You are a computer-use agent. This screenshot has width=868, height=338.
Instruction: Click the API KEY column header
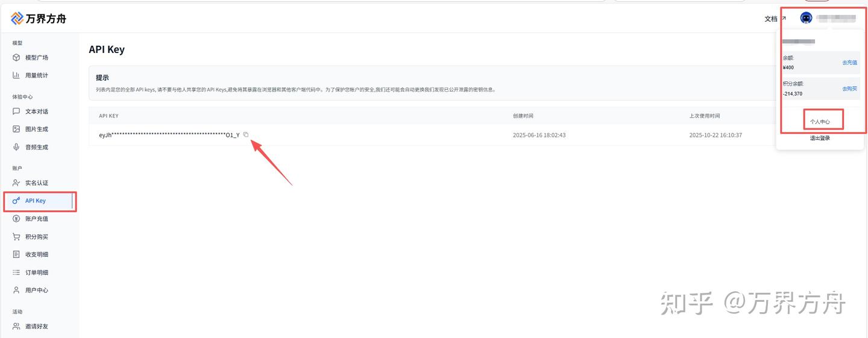pyautogui.click(x=108, y=116)
